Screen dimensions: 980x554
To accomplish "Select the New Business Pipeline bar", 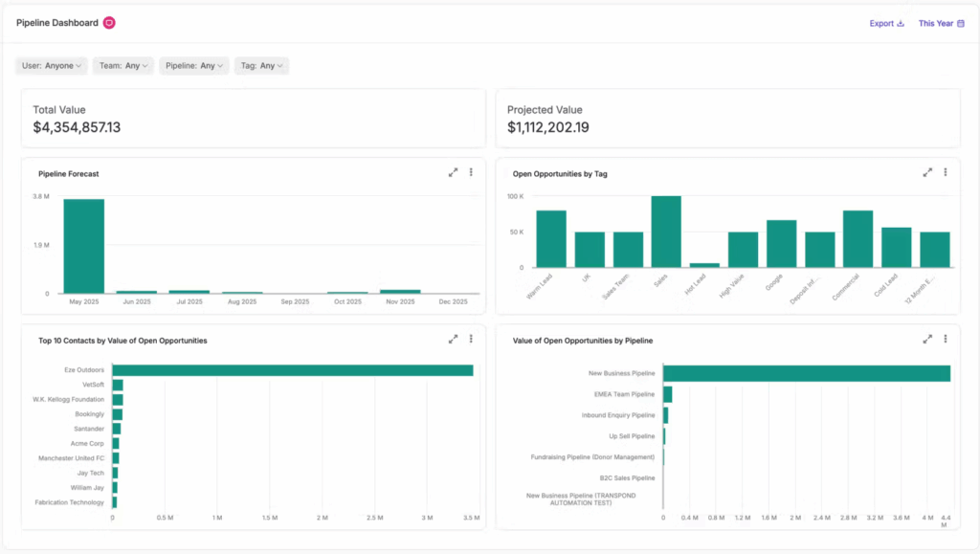I will click(806, 373).
